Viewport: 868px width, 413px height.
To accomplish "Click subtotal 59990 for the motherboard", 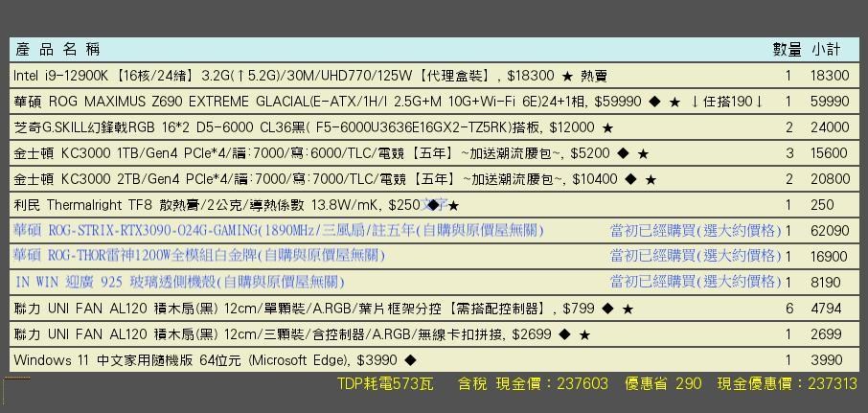I will click(x=830, y=102).
